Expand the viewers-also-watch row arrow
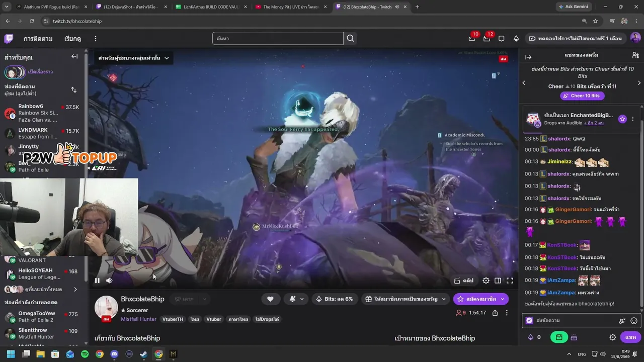 pyautogui.click(x=75, y=289)
